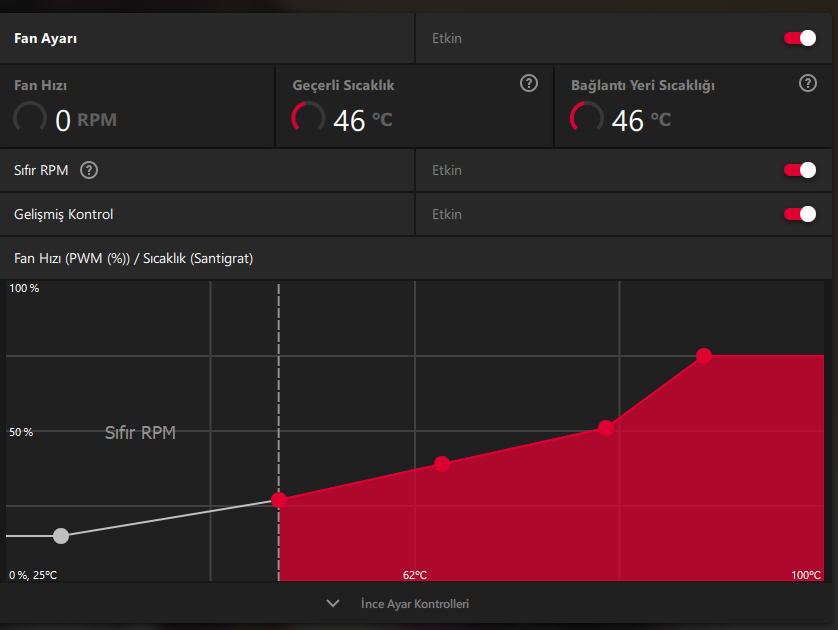Image resolution: width=838 pixels, height=630 pixels.
Task: Select the fan curve point near 50%
Action: click(606, 427)
